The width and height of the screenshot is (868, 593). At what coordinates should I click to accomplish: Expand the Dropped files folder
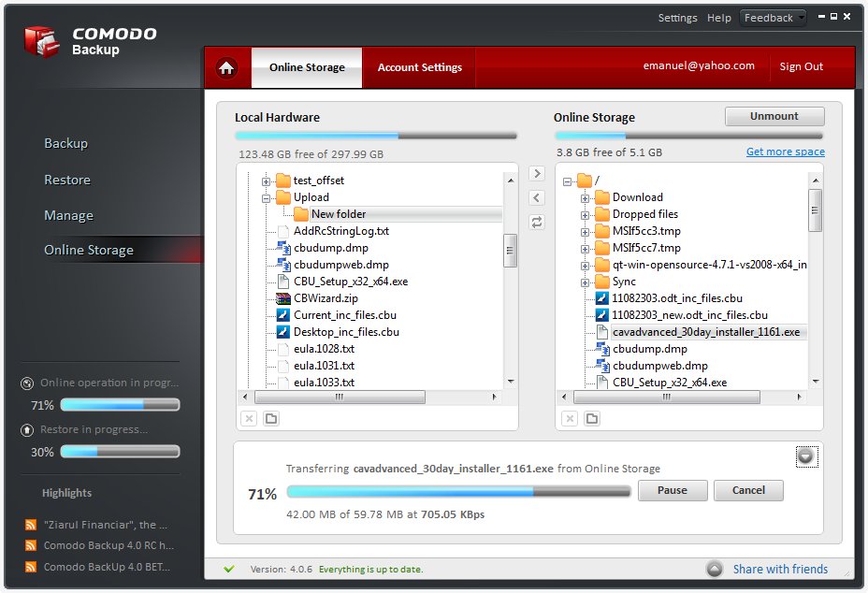click(586, 215)
